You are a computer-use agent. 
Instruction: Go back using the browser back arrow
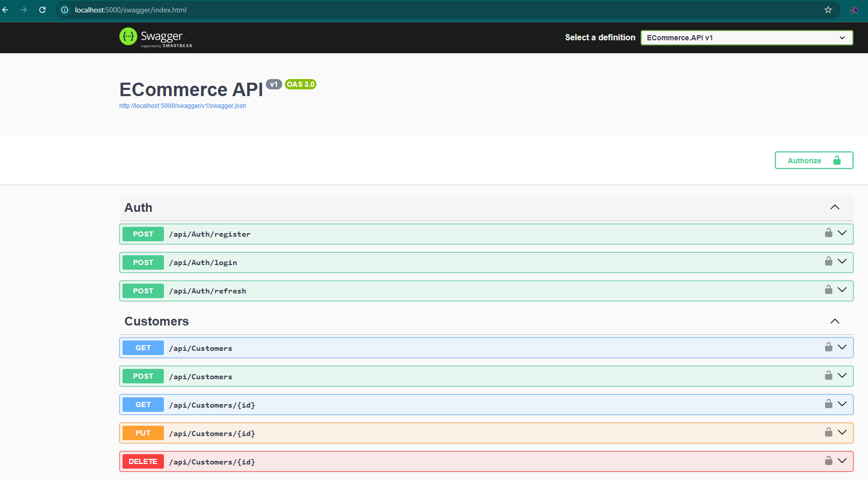[x=6, y=10]
